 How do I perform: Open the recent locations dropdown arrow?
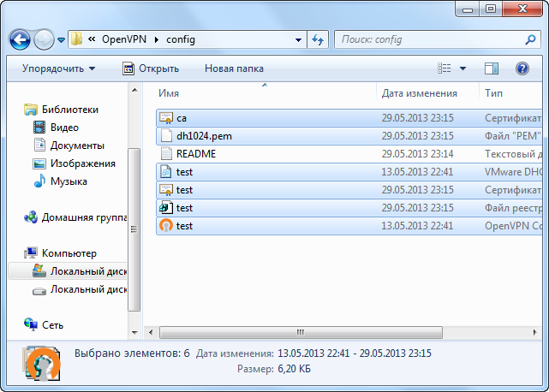[62, 40]
